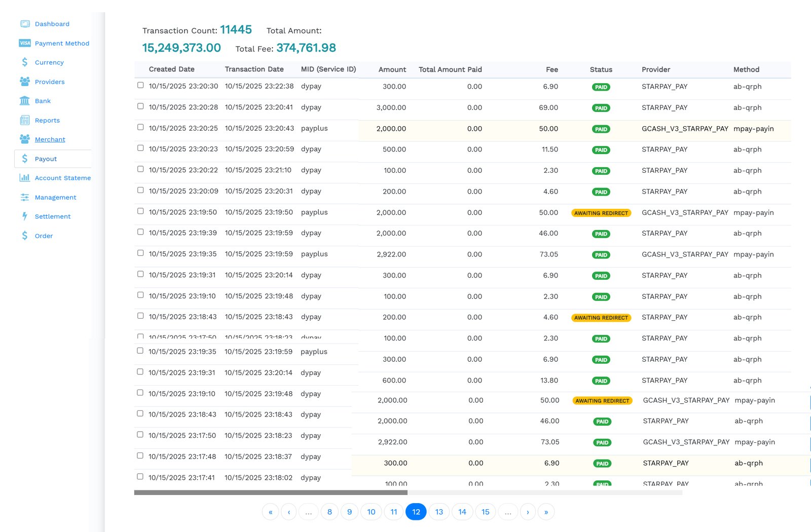The image size is (811, 532).
Task: Click the Account Statement bar chart icon
Action: 25,178
